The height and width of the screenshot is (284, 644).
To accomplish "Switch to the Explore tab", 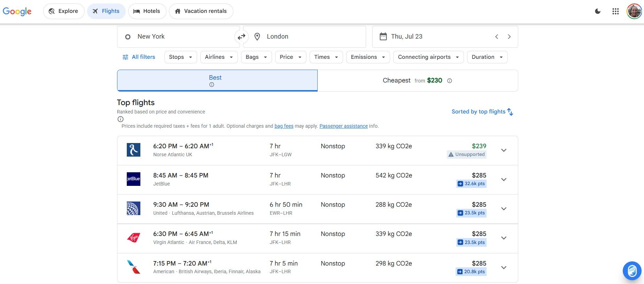I will (64, 11).
